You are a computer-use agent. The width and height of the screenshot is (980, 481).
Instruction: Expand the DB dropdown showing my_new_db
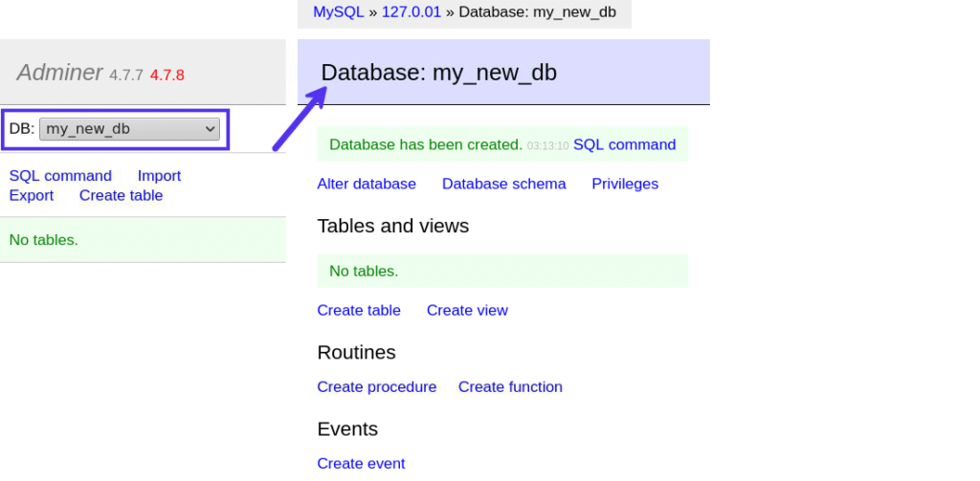point(129,129)
